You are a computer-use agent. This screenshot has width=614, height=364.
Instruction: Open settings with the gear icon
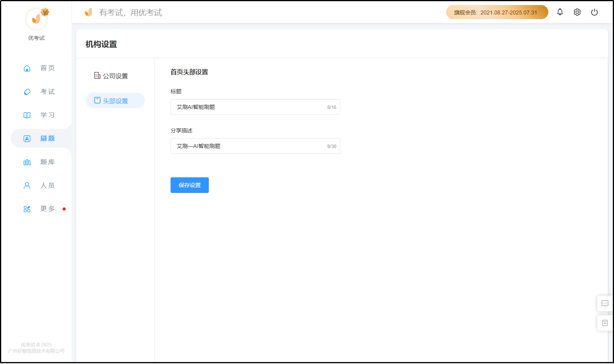[x=577, y=12]
